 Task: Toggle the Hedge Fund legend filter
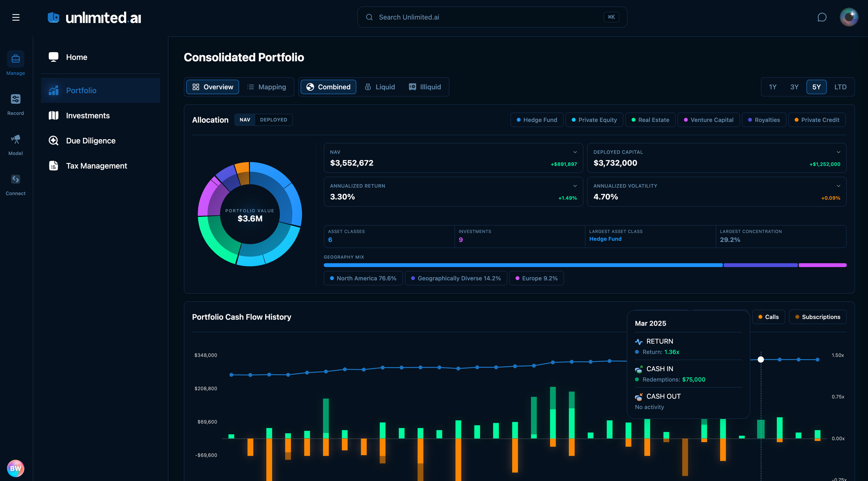(536, 120)
